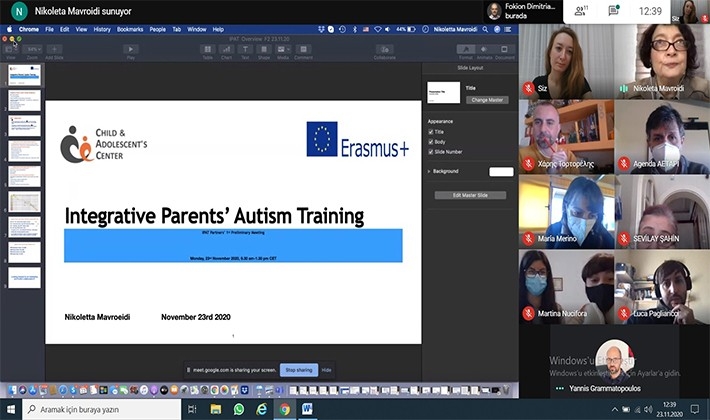Open the View dropdown in Keynote toolbar
710x420 pixels.
(x=12, y=49)
